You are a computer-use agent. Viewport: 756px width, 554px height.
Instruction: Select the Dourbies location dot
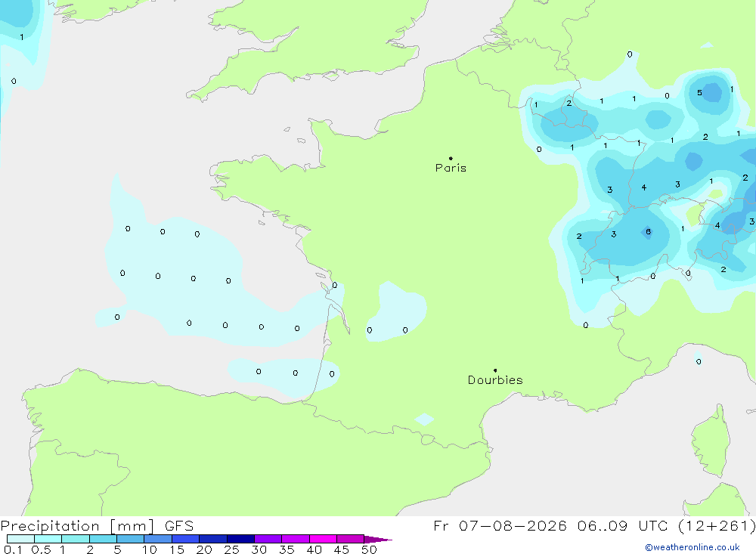coord(495,370)
